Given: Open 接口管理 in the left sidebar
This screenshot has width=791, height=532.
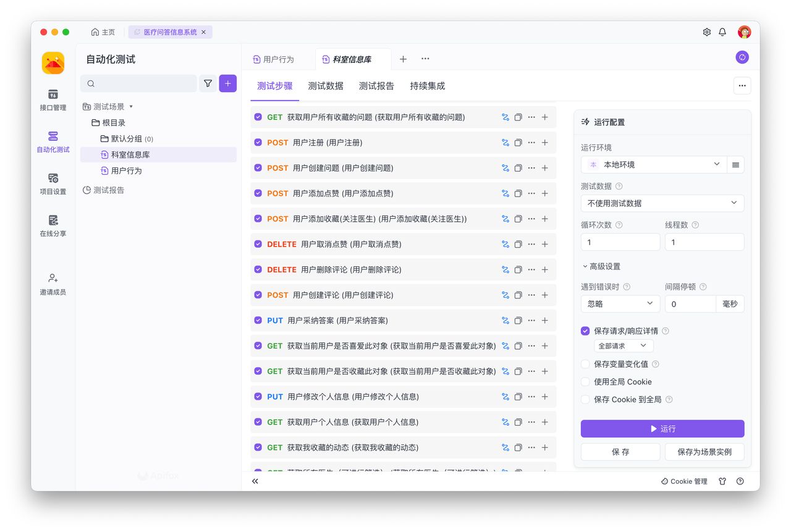Looking at the screenshot, I should pos(53,99).
